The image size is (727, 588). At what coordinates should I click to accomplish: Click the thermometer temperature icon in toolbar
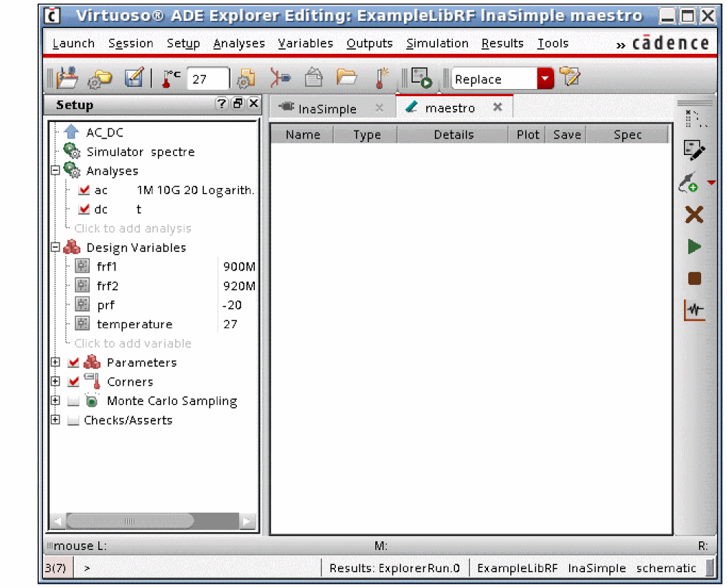[171, 78]
